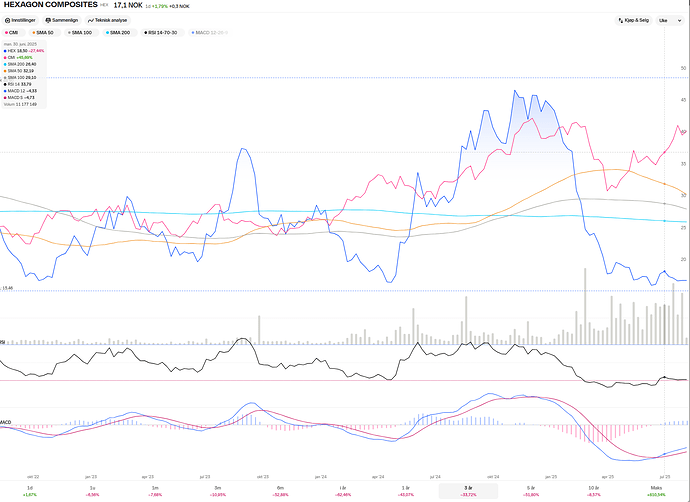Open Teknisk analyse options
The height and width of the screenshot is (502, 690).
[x=108, y=20]
